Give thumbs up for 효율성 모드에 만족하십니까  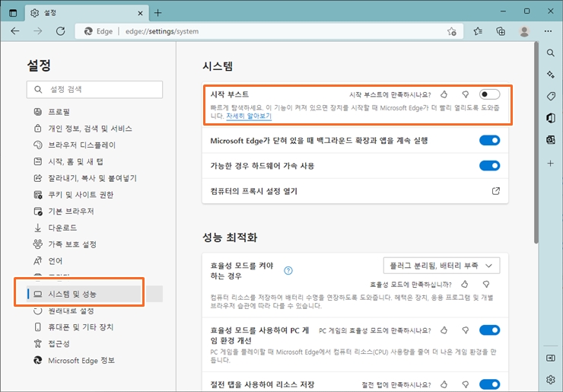(x=465, y=284)
